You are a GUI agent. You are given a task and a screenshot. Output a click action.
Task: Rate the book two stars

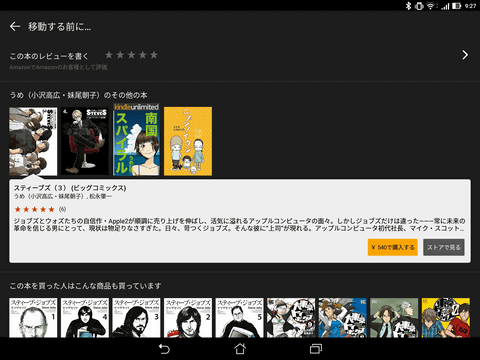[x=120, y=55]
